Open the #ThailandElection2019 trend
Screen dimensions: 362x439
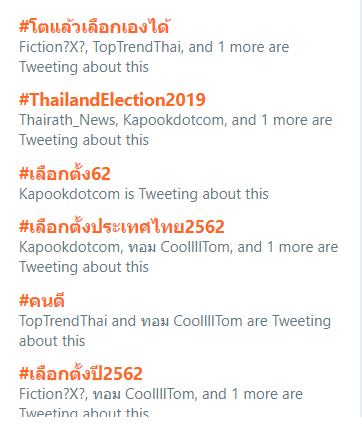[112, 100]
